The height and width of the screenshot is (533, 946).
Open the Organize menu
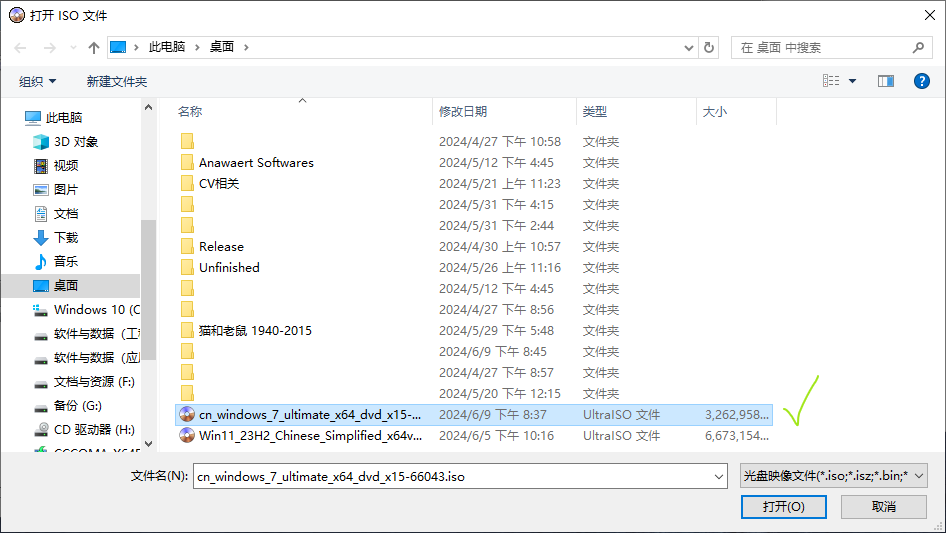pyautogui.click(x=38, y=81)
